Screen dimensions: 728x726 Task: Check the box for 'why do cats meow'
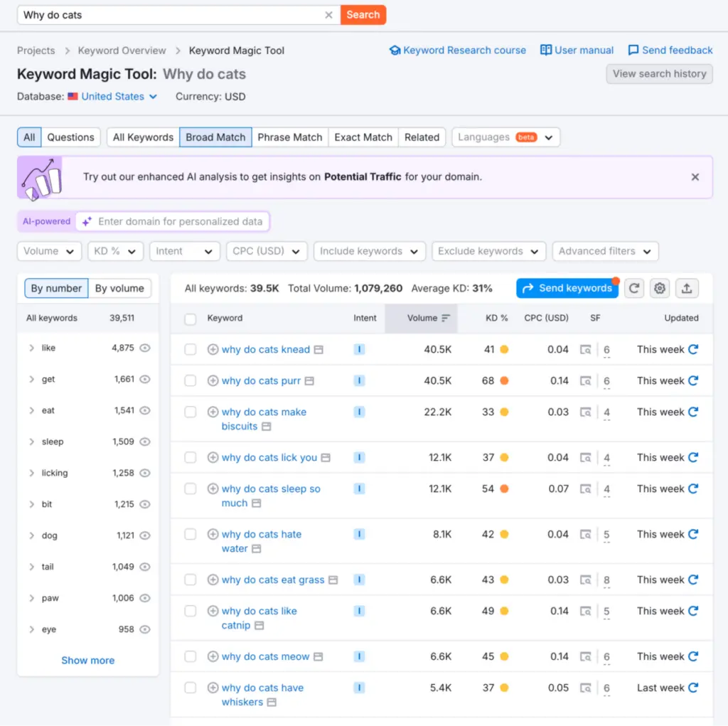pos(191,657)
